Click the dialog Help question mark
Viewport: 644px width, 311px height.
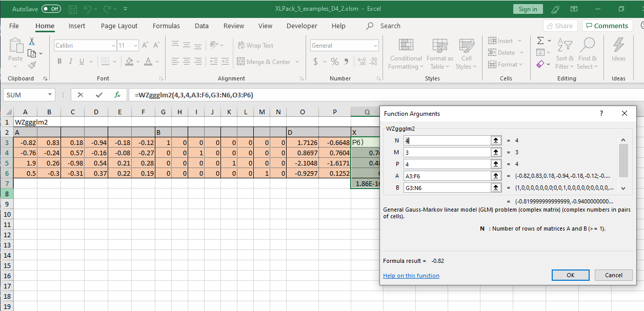(601, 114)
